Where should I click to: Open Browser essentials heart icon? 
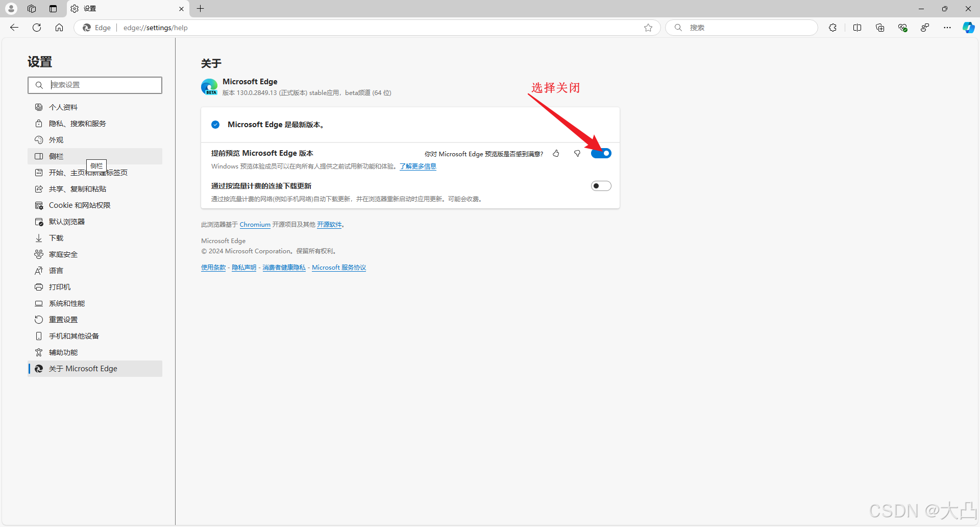coord(902,28)
